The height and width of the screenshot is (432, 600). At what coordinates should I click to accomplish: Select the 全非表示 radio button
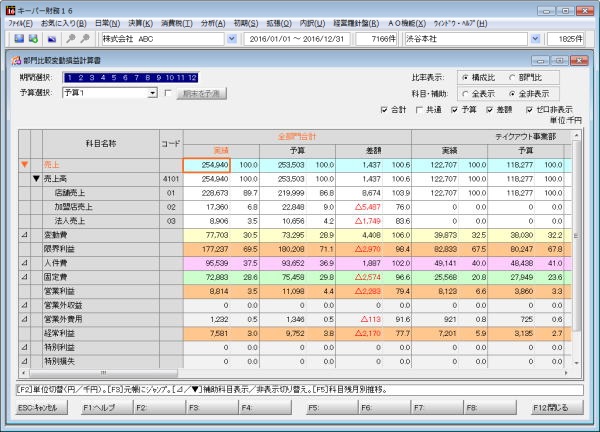pyautogui.click(x=512, y=94)
